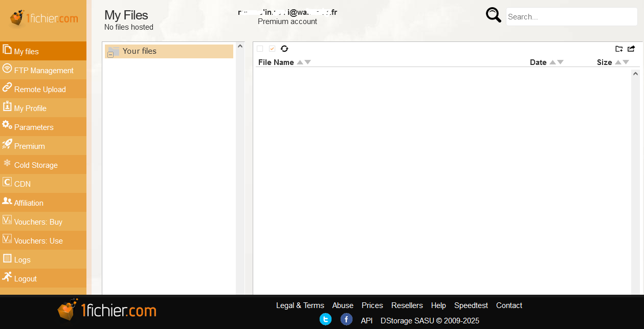Open the Twitter icon in footer

pos(325,320)
